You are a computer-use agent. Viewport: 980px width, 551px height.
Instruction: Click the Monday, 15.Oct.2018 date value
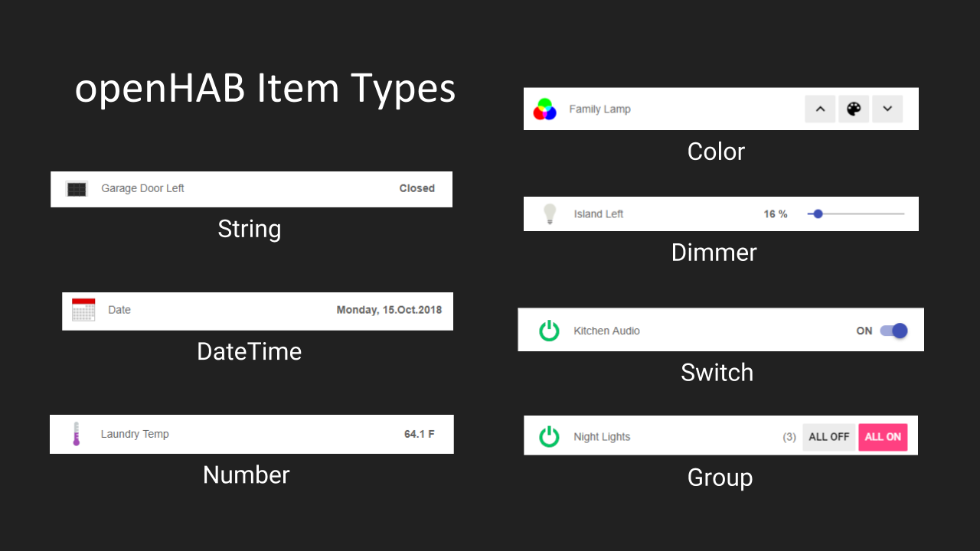[389, 310]
